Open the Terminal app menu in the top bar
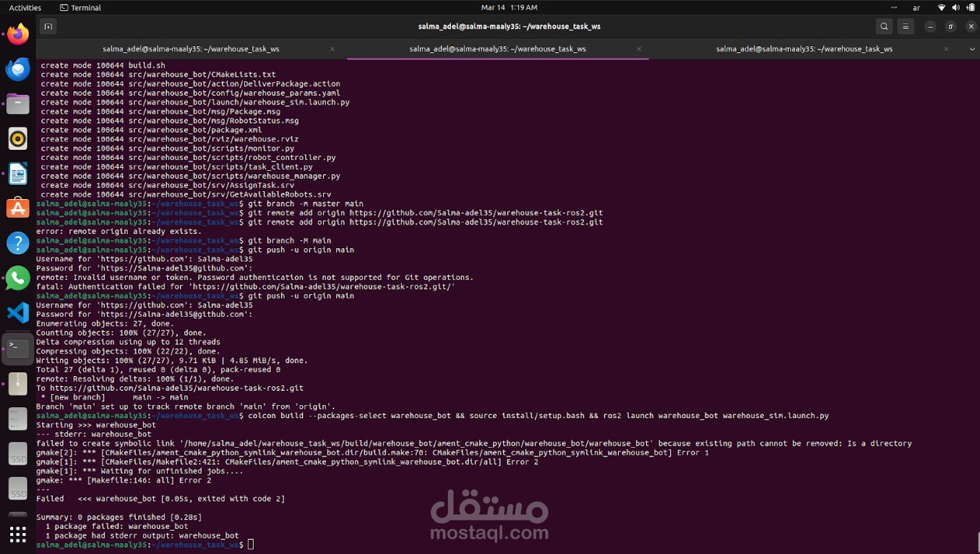 coord(80,7)
